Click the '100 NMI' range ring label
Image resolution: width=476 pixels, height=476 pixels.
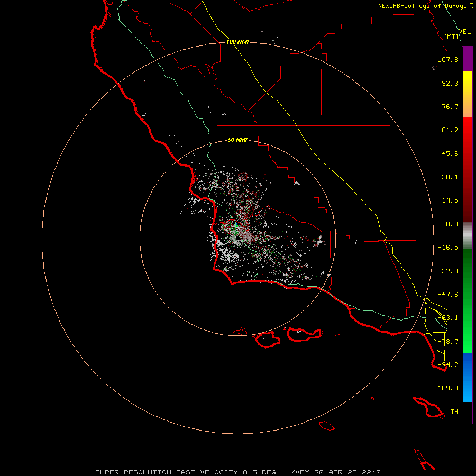(237, 42)
